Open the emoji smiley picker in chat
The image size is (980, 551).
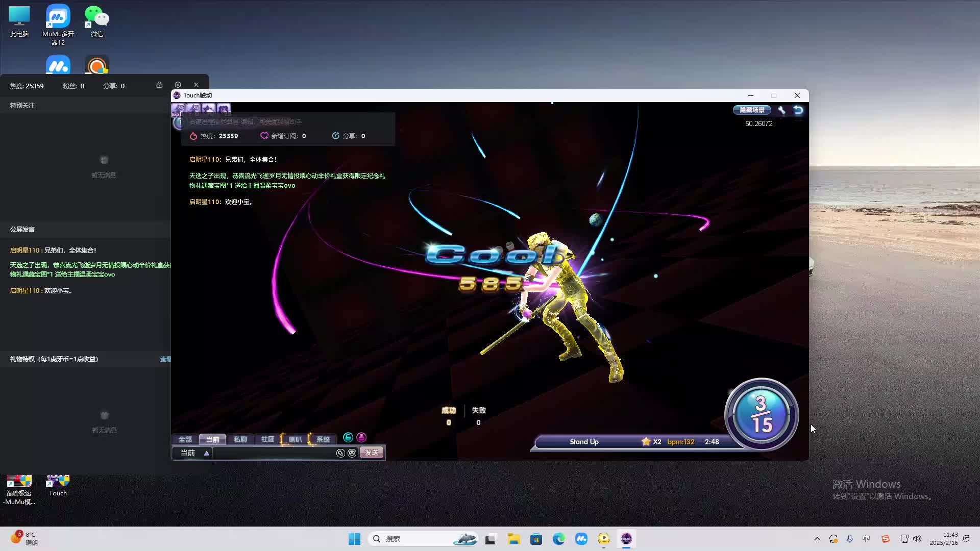click(352, 453)
